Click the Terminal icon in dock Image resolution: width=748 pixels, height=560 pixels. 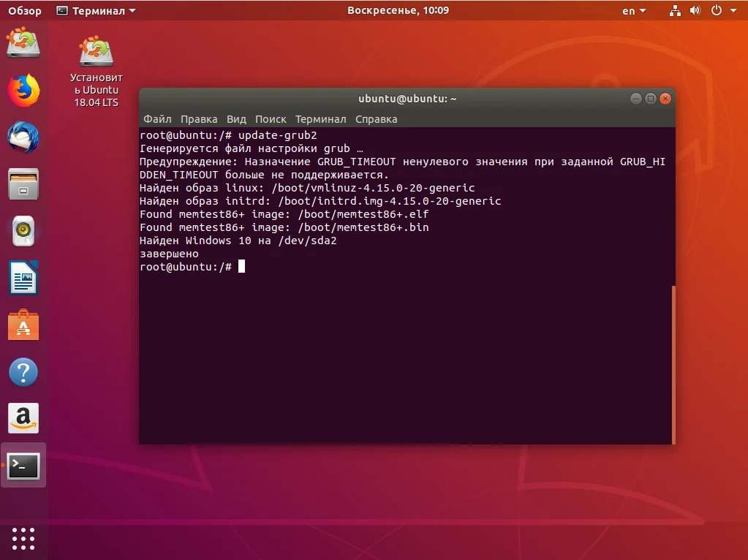(23, 465)
